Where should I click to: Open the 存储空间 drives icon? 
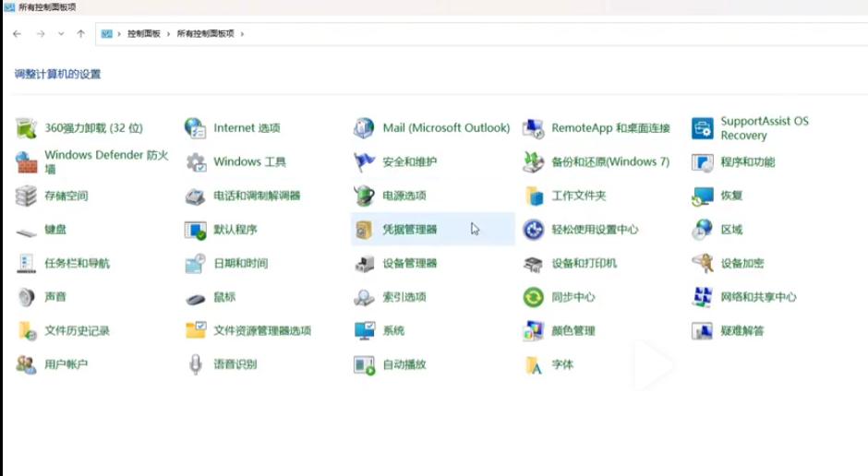26,196
